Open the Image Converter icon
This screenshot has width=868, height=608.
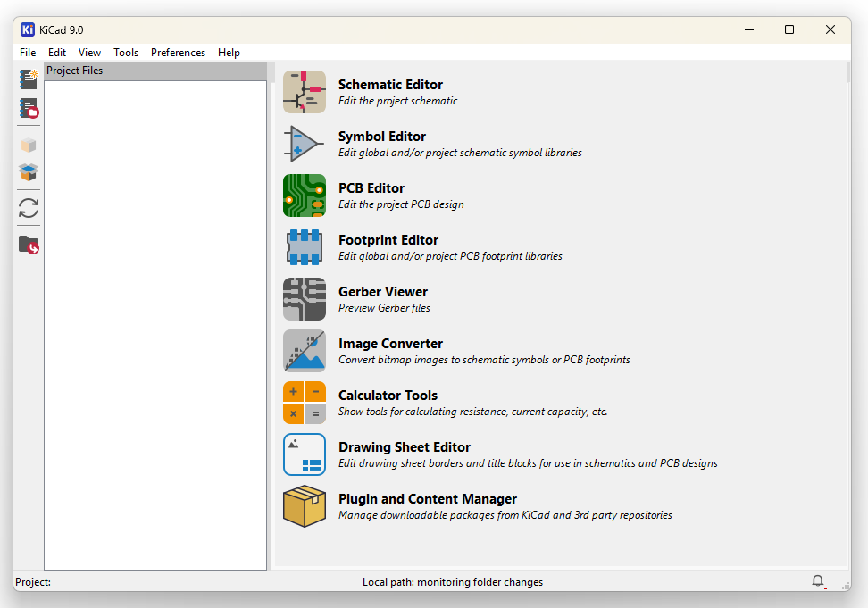[x=305, y=351]
